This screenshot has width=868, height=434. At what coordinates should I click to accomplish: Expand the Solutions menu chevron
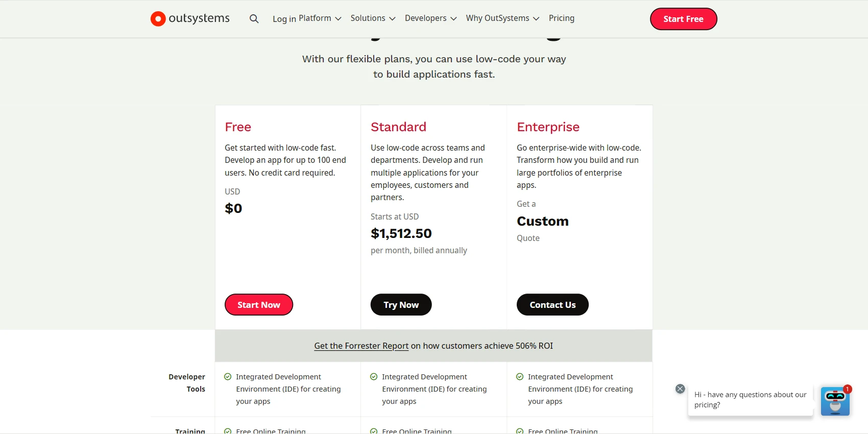click(392, 18)
